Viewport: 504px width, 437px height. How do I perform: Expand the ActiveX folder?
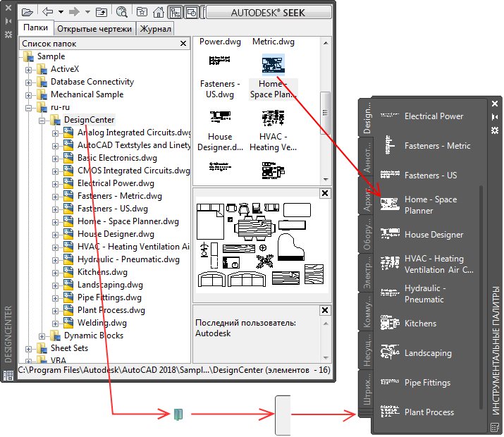[29, 70]
